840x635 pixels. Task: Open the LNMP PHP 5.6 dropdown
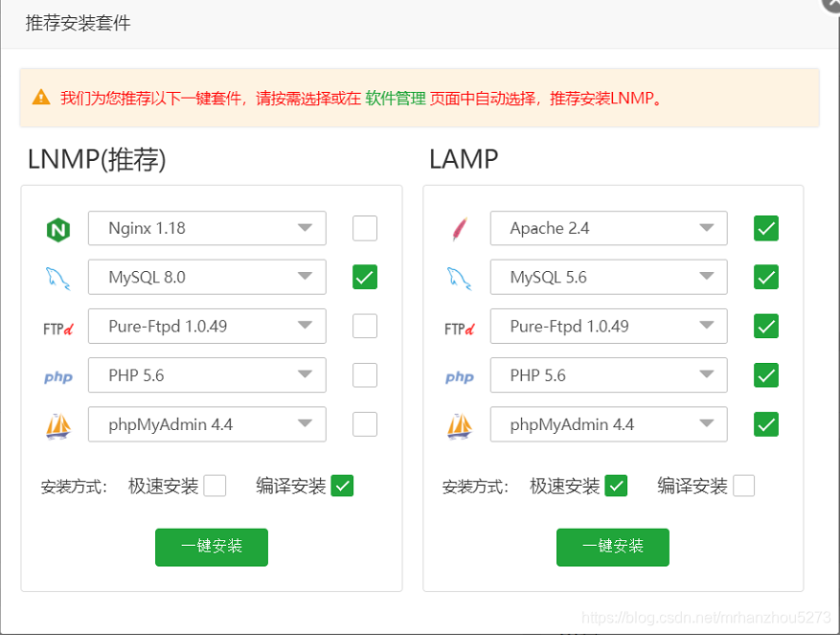207,375
